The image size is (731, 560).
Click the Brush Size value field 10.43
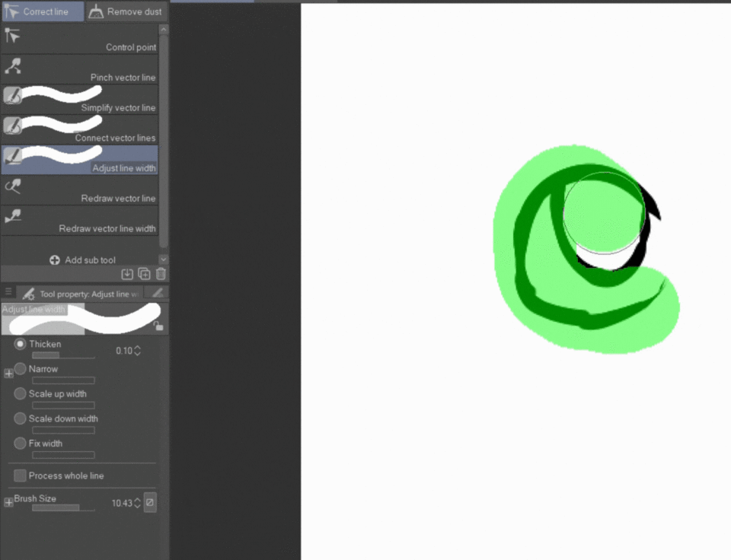(x=122, y=503)
